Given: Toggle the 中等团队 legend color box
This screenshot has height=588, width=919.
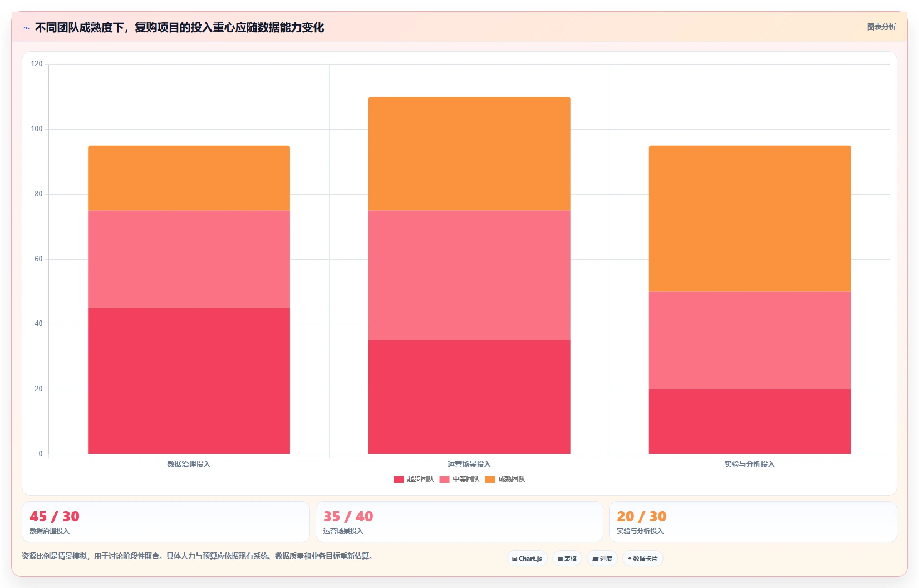Looking at the screenshot, I should (x=444, y=480).
